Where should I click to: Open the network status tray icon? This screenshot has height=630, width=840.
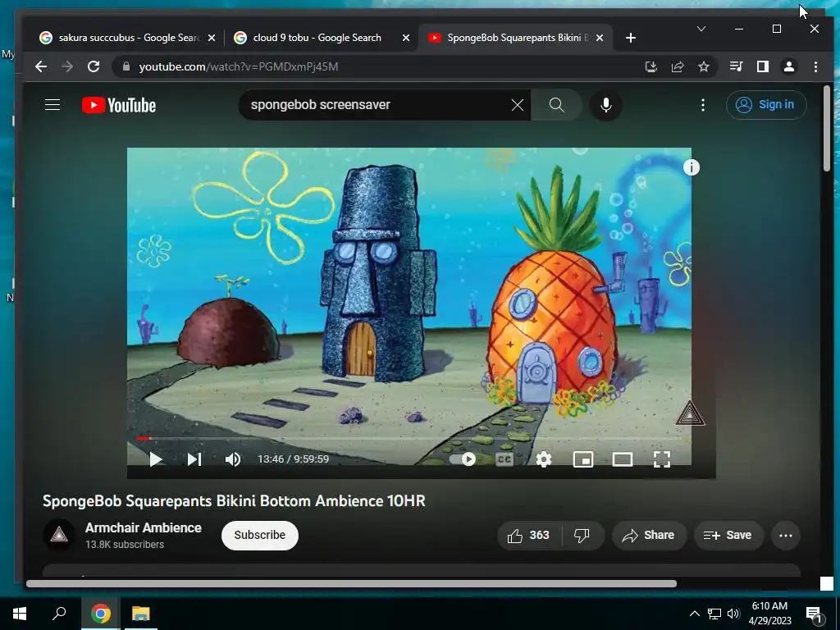(714, 614)
